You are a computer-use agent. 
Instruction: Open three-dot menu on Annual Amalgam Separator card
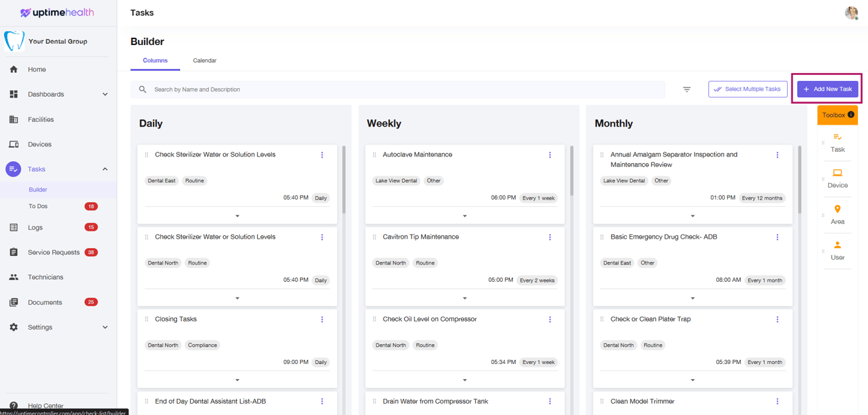(778, 155)
